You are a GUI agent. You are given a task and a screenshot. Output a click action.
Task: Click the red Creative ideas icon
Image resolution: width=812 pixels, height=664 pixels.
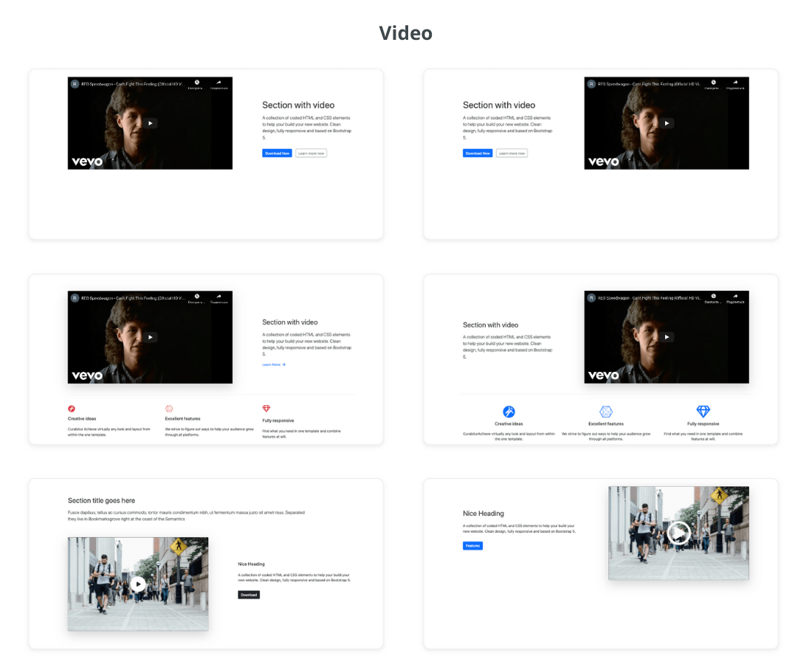tap(72, 408)
